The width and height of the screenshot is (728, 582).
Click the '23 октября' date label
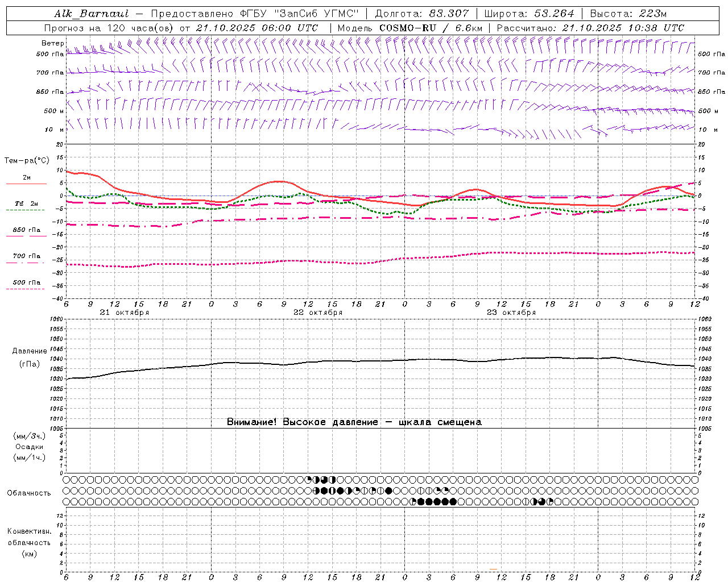point(511,313)
